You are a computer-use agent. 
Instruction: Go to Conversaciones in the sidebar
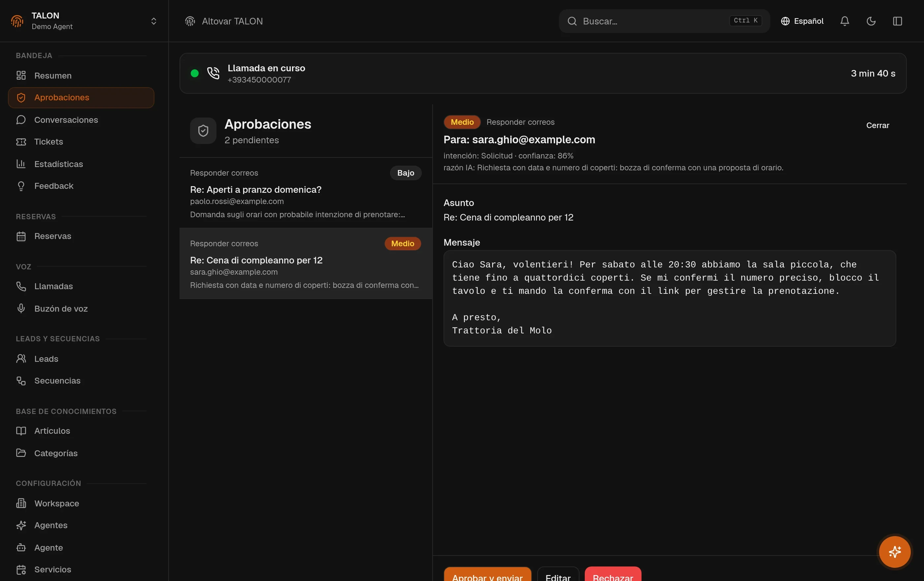coord(81,120)
